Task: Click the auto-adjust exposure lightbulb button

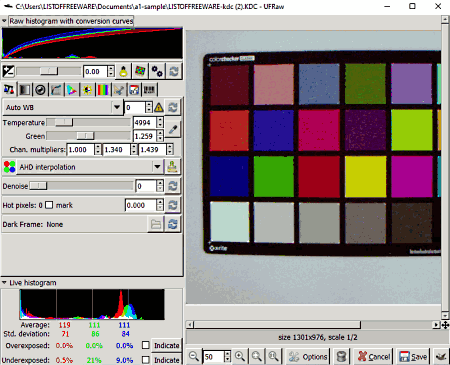Action: point(123,71)
